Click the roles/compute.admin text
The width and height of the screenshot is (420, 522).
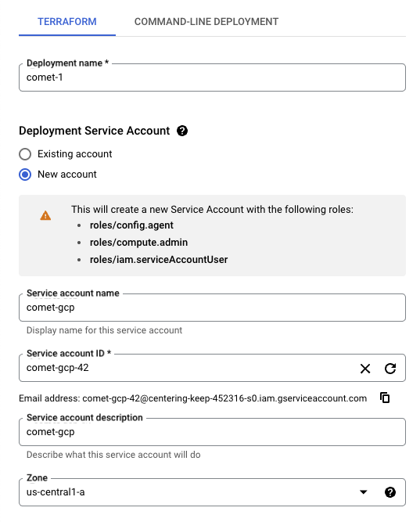tap(138, 243)
